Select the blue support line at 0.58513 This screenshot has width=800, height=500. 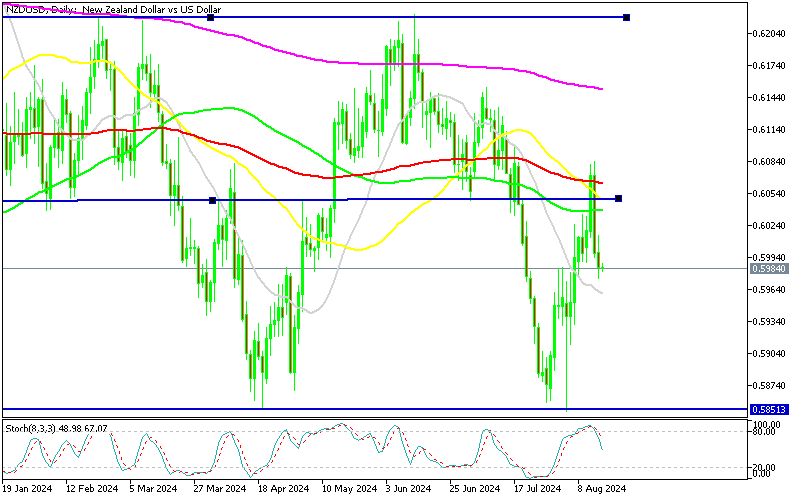[x=375, y=409]
